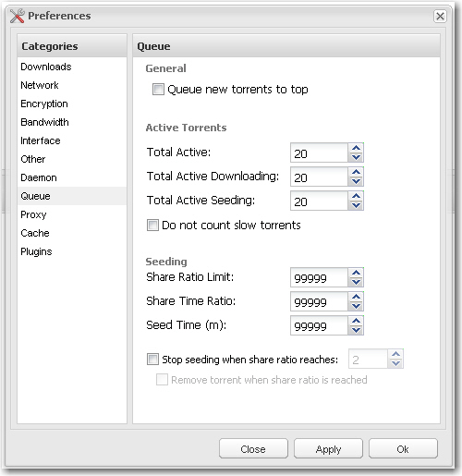Increase Total Active Seeding with up arrow
Viewport: 462px width, 476px height.
pos(356,196)
